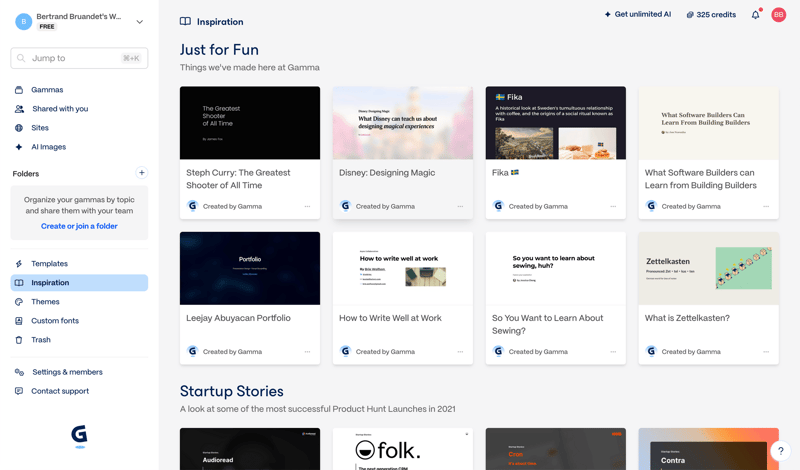Open options menu for Steph Curry card
800x470 pixels.
pyautogui.click(x=307, y=207)
